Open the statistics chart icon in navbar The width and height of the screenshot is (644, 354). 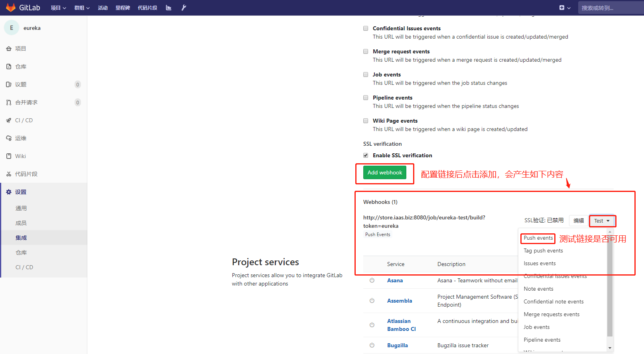tap(169, 8)
